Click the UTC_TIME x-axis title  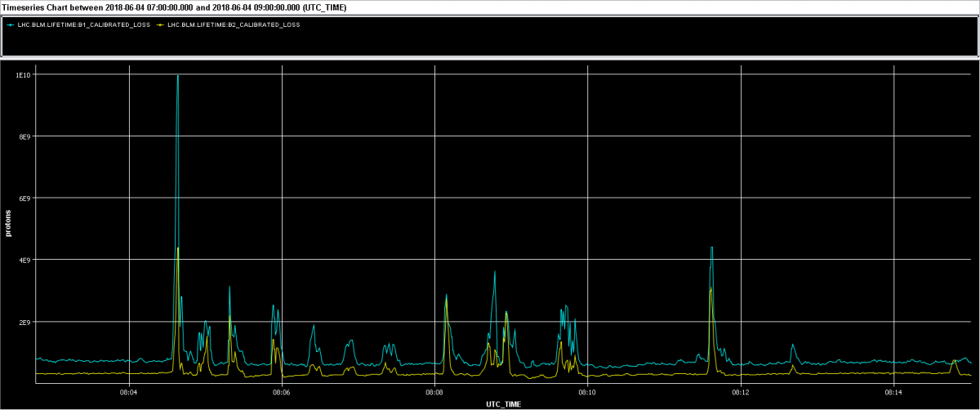(503, 404)
